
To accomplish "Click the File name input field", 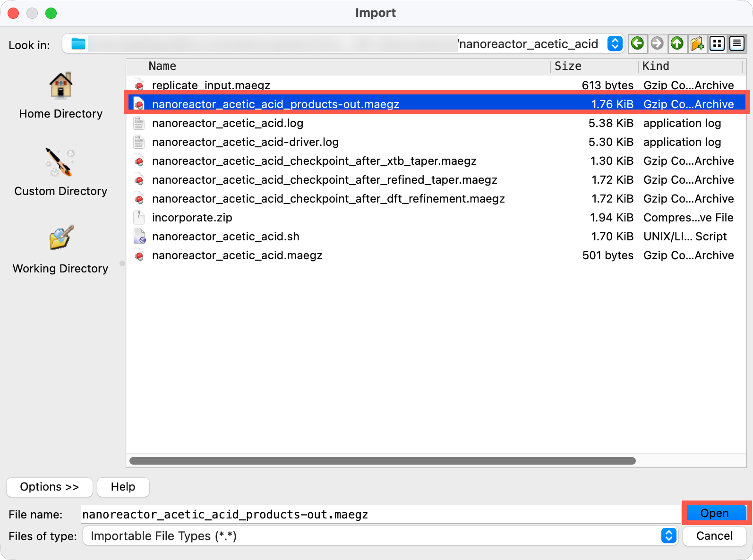I will coord(381,514).
